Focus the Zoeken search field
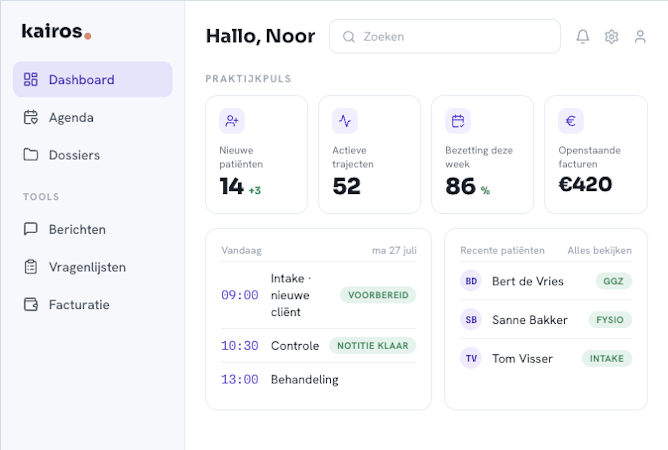The height and width of the screenshot is (450, 668). 445,37
